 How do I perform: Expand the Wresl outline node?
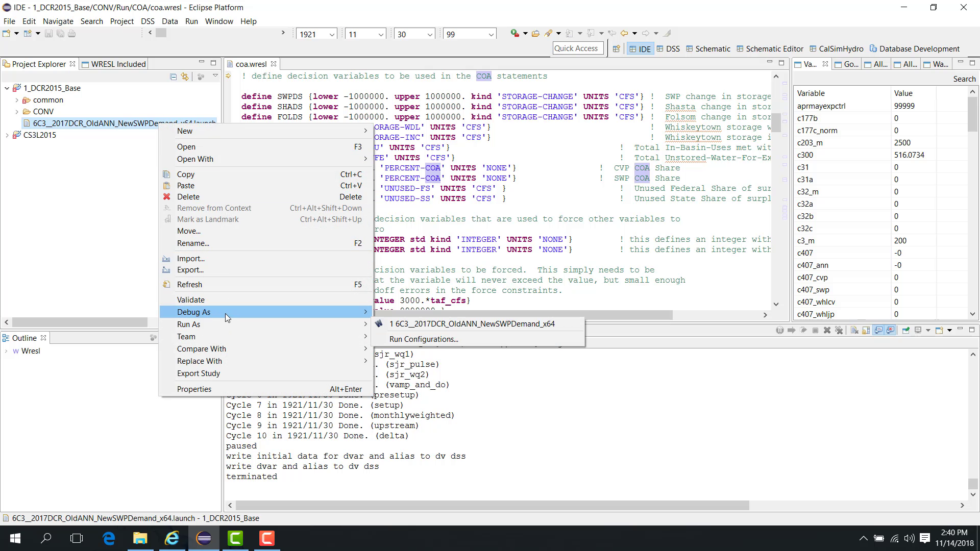click(x=6, y=351)
